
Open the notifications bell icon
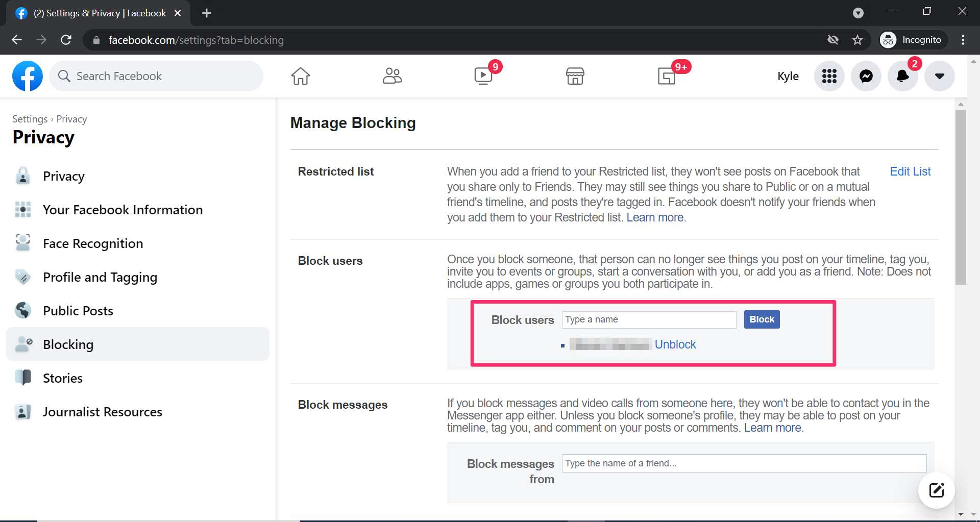(x=903, y=76)
